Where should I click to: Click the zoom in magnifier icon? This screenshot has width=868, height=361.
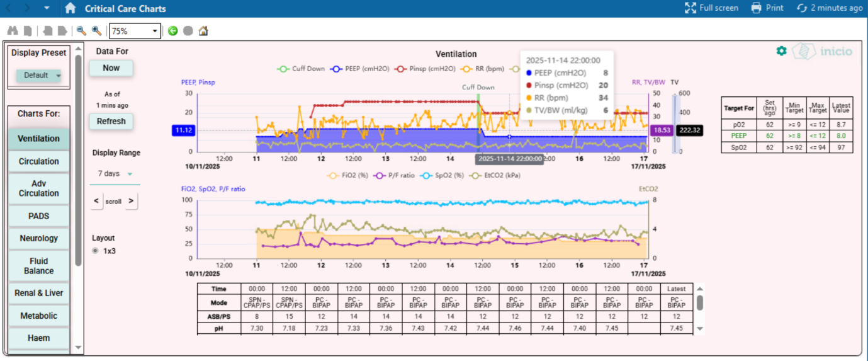click(96, 30)
